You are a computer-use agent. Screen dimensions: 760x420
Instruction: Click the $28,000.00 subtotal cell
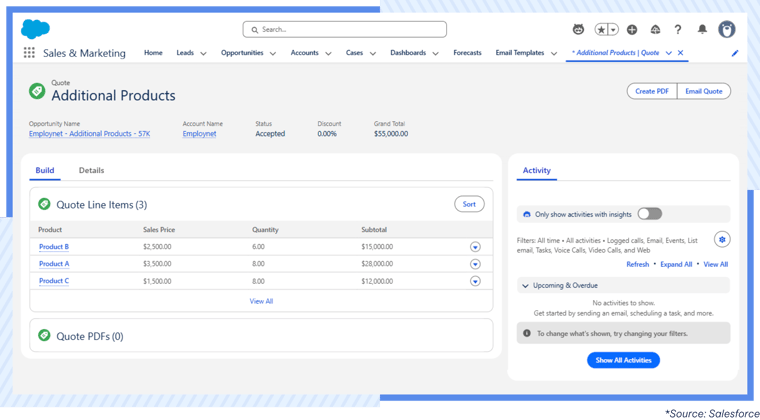pos(377,264)
